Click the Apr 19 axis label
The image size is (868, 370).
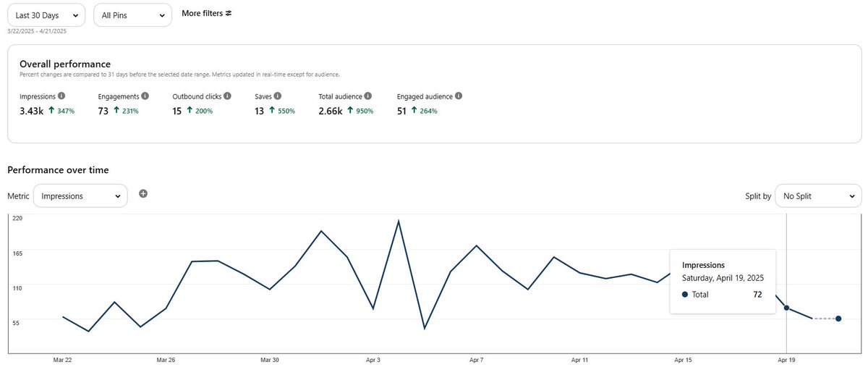786,359
